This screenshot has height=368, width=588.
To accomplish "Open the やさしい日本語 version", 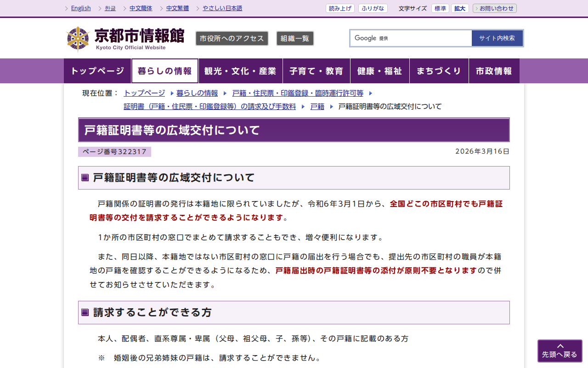I will click(222, 8).
